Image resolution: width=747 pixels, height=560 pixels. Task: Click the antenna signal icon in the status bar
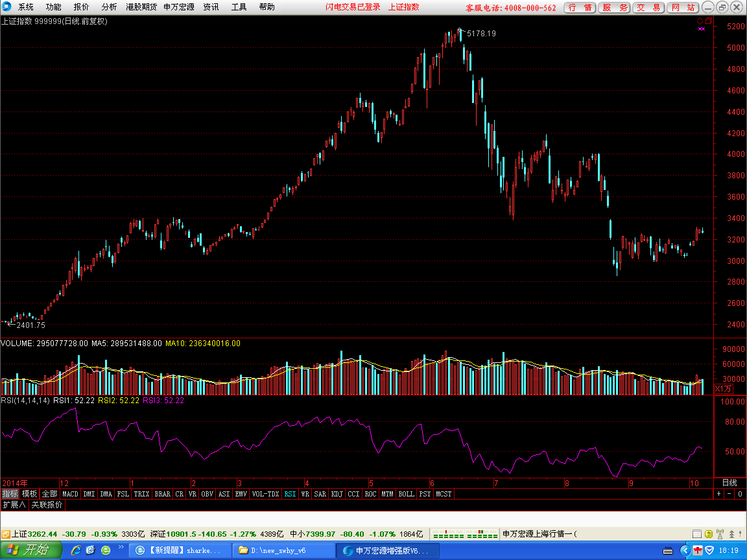click(720, 534)
